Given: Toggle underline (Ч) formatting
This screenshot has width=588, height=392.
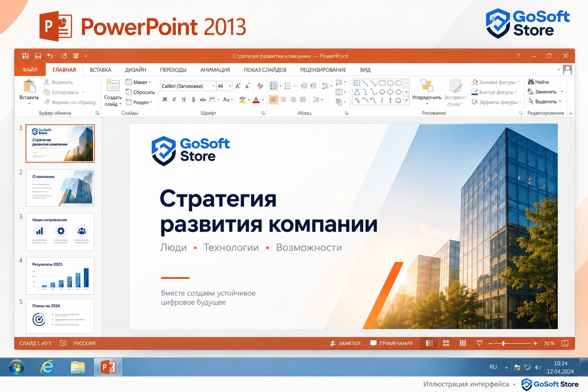Looking at the screenshot, I should point(184,100).
